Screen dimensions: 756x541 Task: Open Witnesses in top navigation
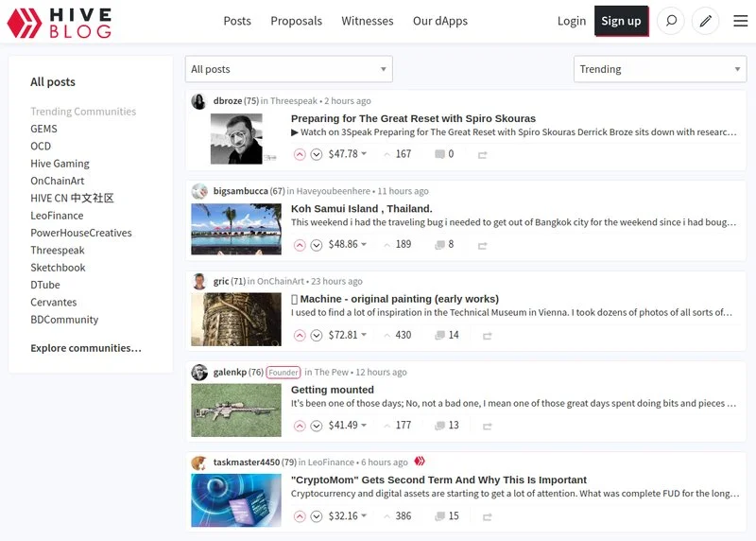[367, 21]
